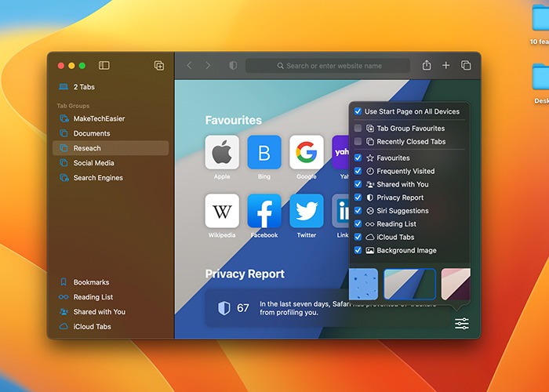Go back with the back arrow
This screenshot has width=549, height=392.
(190, 65)
